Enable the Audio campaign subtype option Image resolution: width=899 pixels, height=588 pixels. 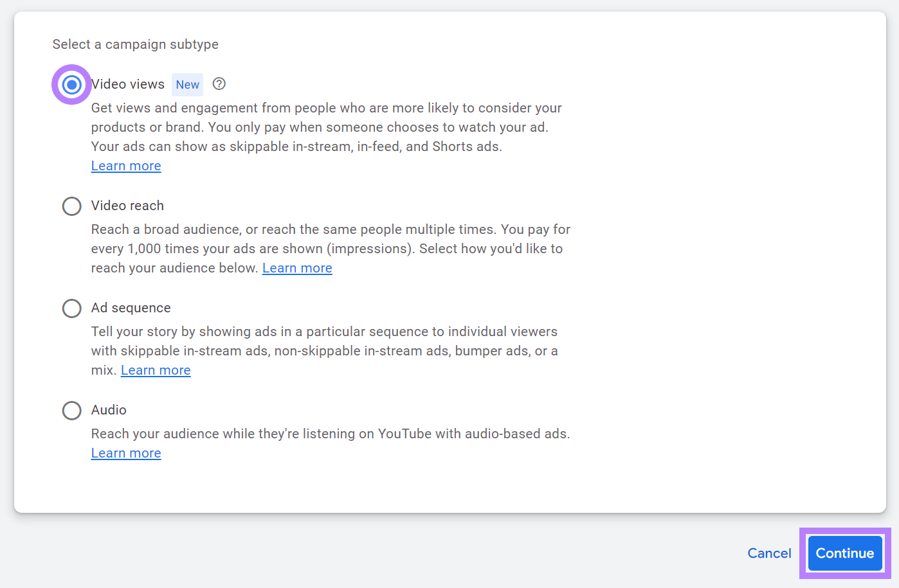click(71, 410)
